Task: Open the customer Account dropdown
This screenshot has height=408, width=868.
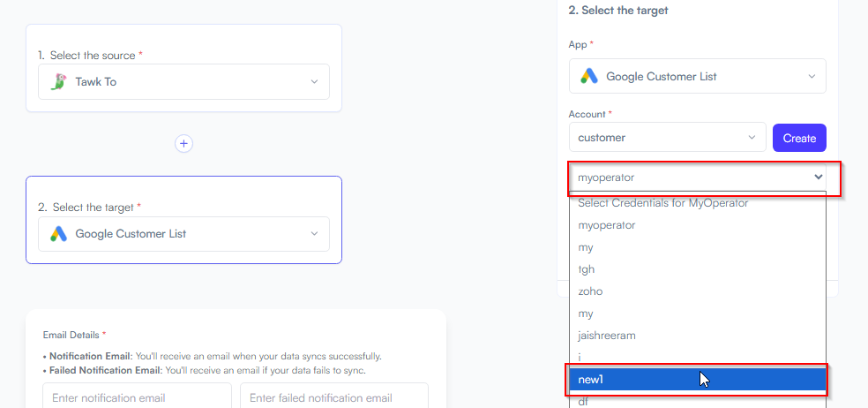Action: coord(668,137)
